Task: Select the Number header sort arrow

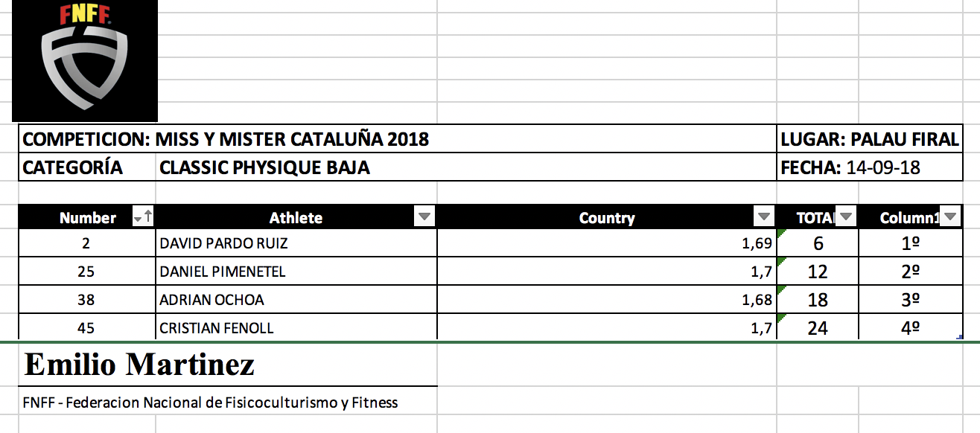Action: pos(148,217)
